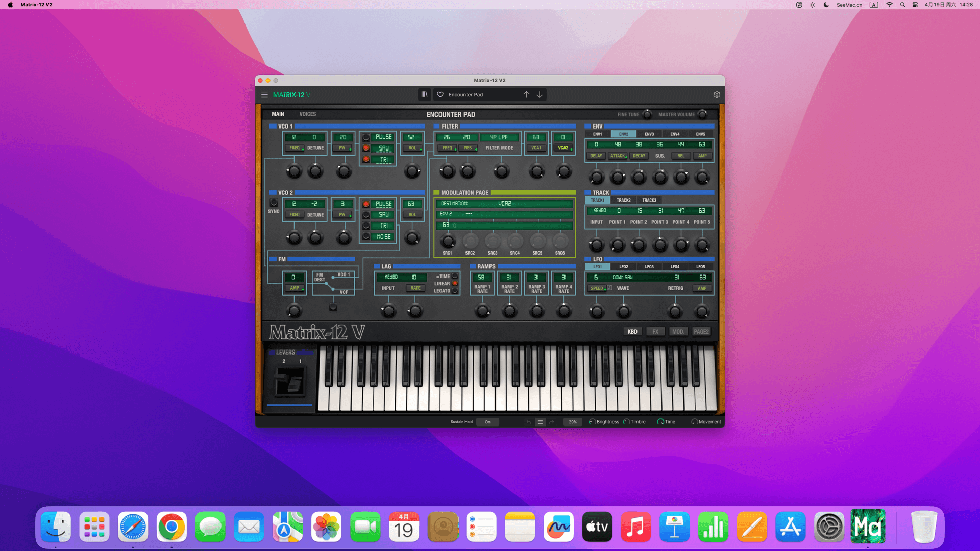This screenshot has height=551, width=980.
Task: Toggle VCO 2 PULSE waveform LED
Action: pyautogui.click(x=366, y=204)
